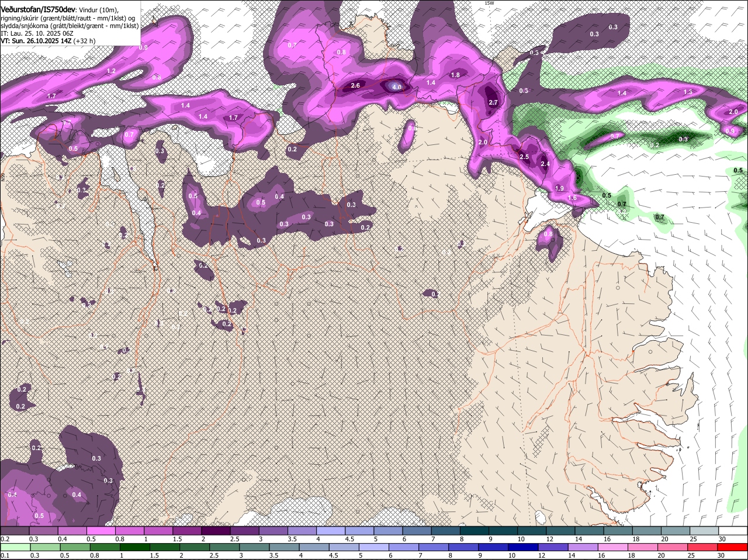Click the VT: Sun. 26.10.2025 14Z (+32 h) line
748x560 pixels.
48,41
